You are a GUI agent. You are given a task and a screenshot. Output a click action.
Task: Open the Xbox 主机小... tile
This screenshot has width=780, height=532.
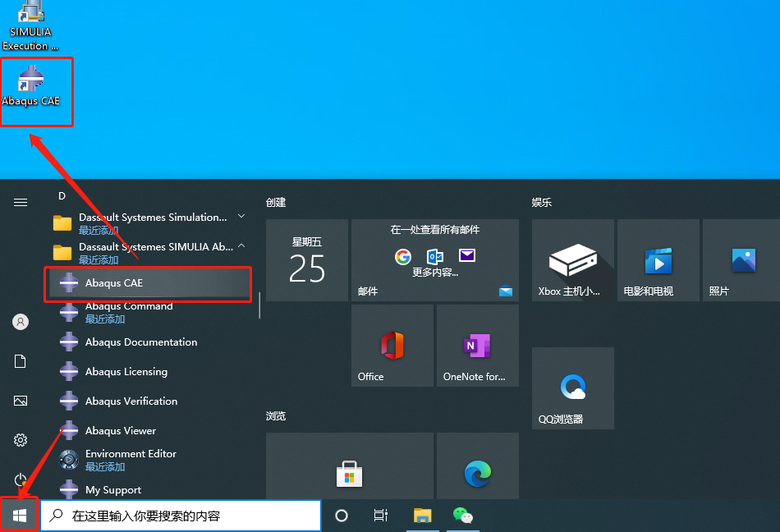coord(573,260)
